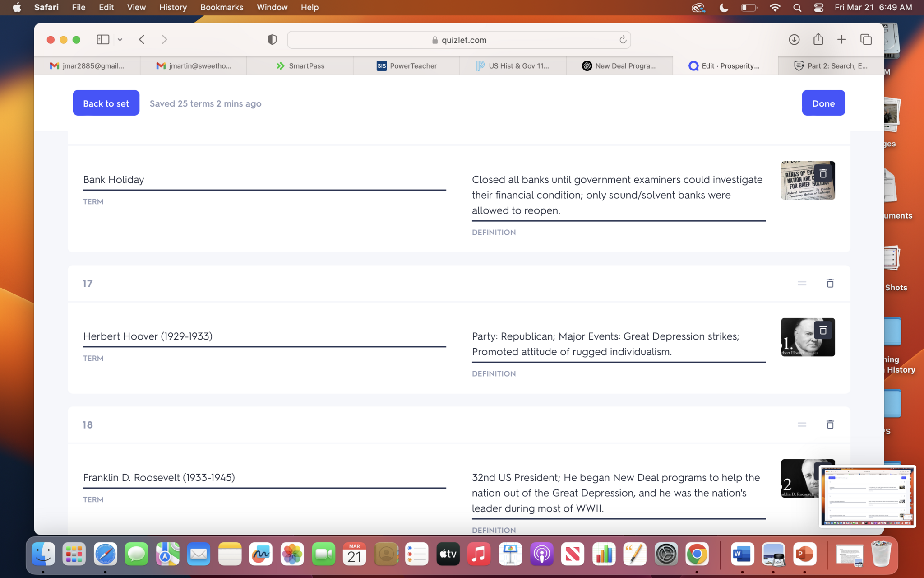Screen dimensions: 924x578
Task: Expand sidebar dropdown chevron
Action: click(120, 40)
